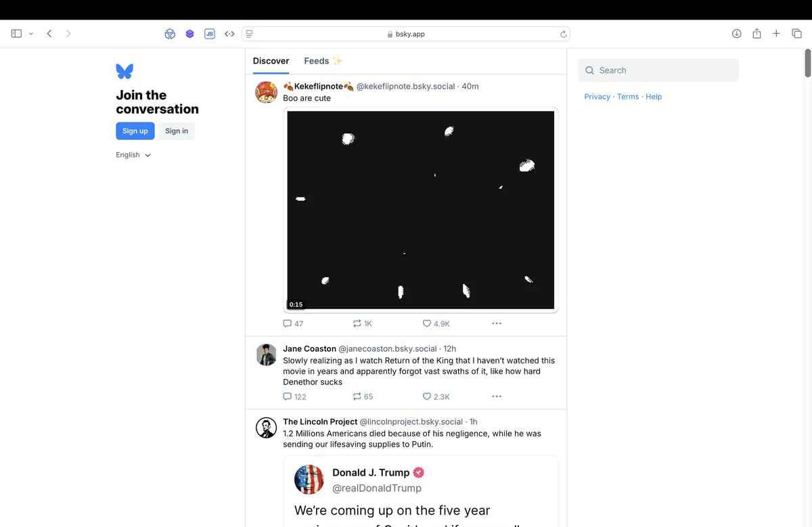
Task: Click the "Boo are cute" post text
Action: 307,98
